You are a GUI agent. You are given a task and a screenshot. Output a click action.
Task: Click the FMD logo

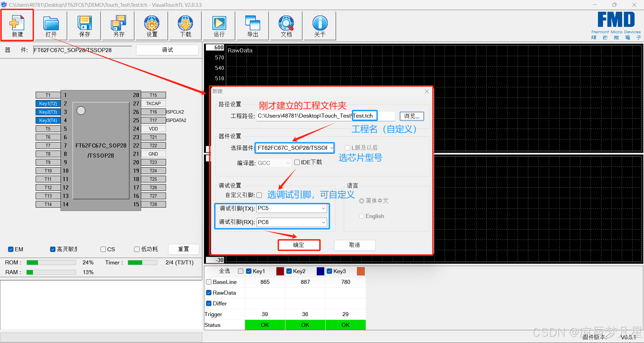[616, 26]
